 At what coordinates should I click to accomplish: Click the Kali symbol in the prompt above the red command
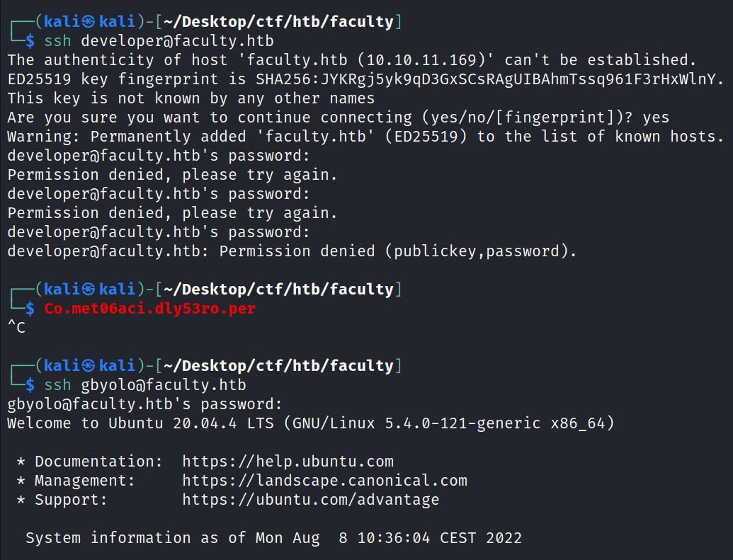[x=89, y=290]
